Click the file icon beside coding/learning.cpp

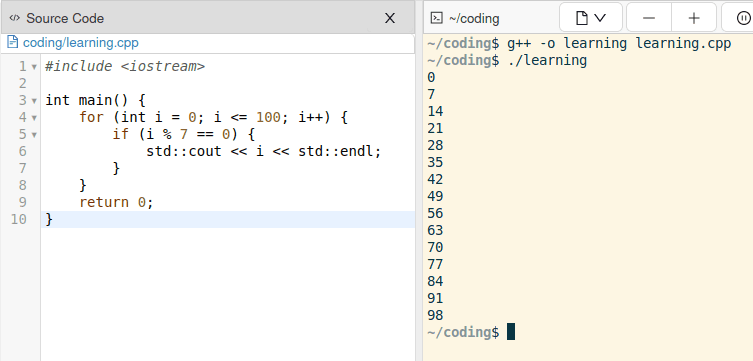12,43
